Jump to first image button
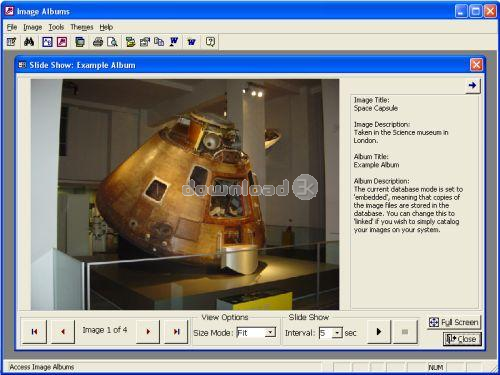500x375 pixels. point(34,331)
